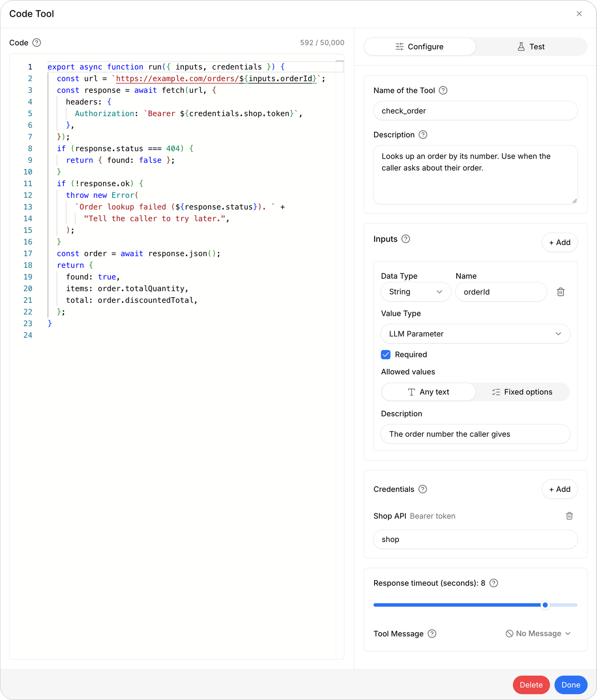The height and width of the screenshot is (700, 597).
Task: Select Fixed options for allowed values
Action: (x=522, y=392)
